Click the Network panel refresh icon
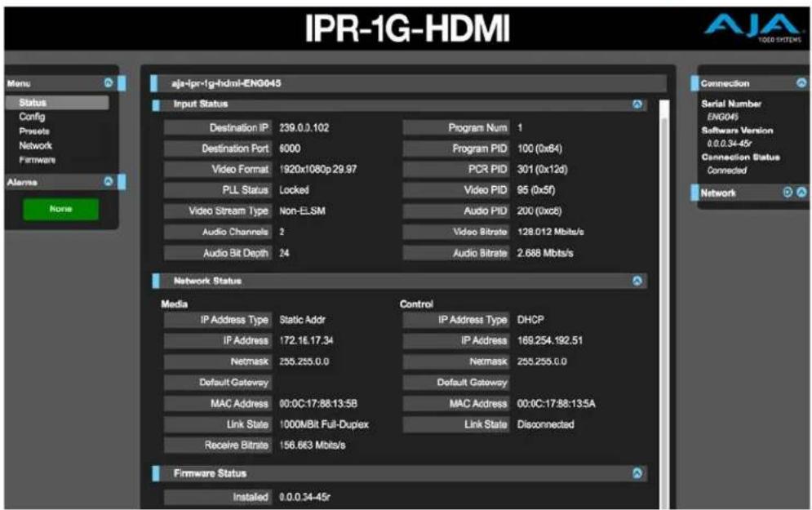 point(788,192)
